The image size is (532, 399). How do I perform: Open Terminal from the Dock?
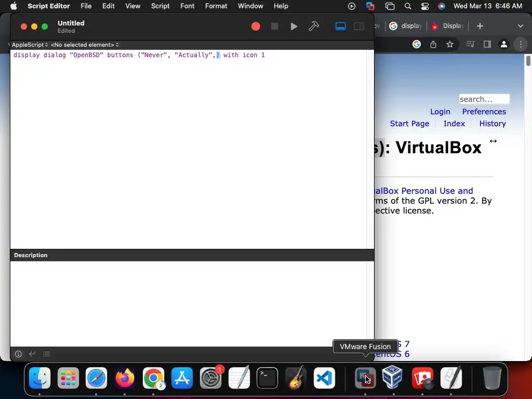pyautogui.click(x=268, y=378)
